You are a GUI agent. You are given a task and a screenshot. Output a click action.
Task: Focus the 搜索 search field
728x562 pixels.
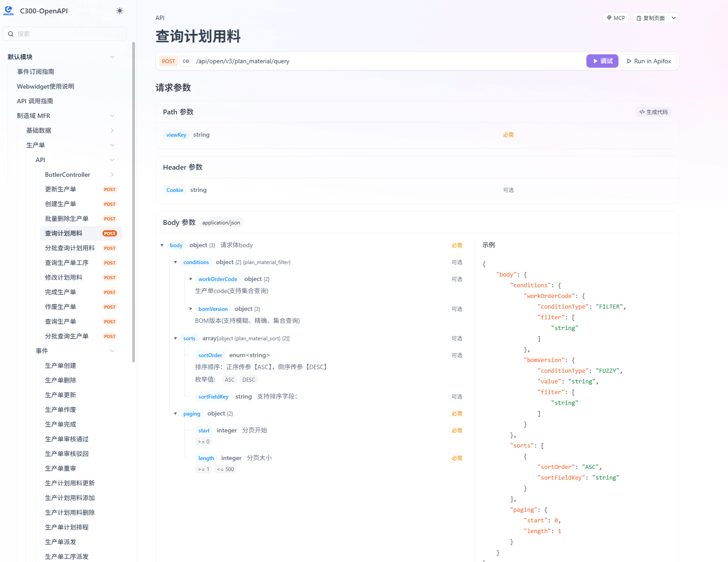(65, 34)
